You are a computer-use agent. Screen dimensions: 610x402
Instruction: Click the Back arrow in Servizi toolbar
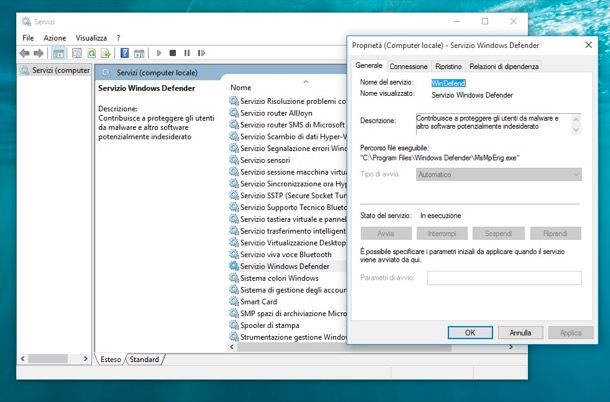pyautogui.click(x=24, y=53)
